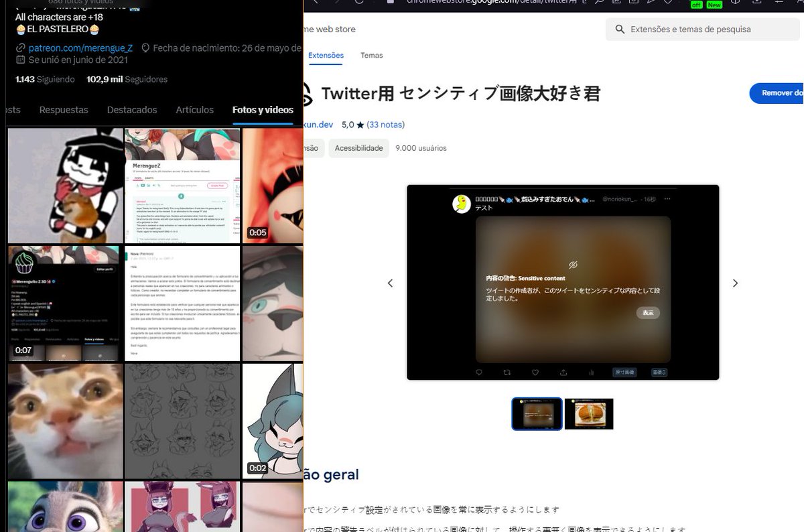Play the teal-haired character video marked 0:02
The image size is (804, 532).
[x=273, y=421]
